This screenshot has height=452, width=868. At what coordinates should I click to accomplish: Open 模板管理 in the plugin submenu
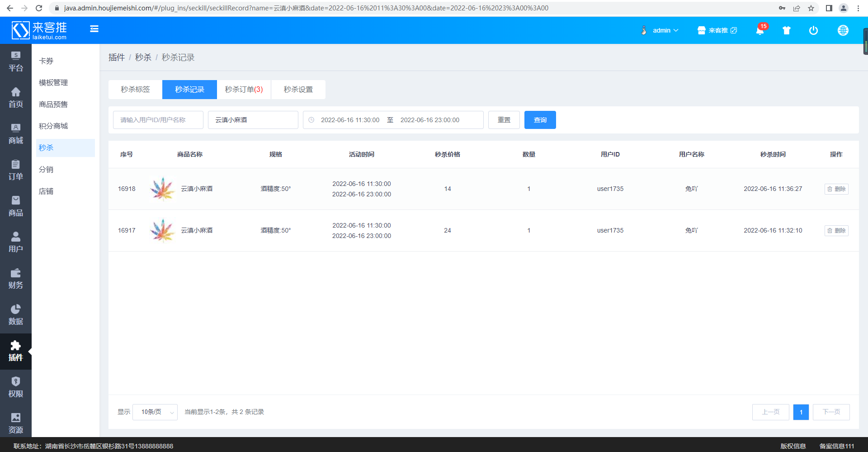point(66,83)
